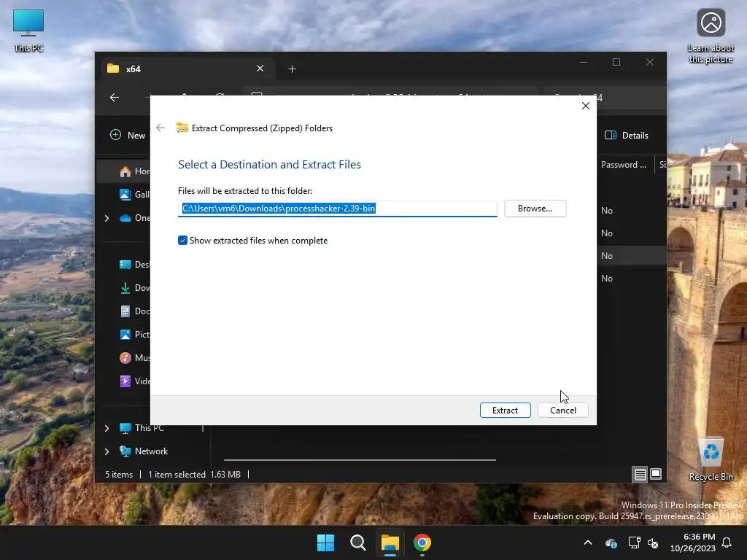
Task: Expand the OneDrive tree node
Action: [x=107, y=218]
